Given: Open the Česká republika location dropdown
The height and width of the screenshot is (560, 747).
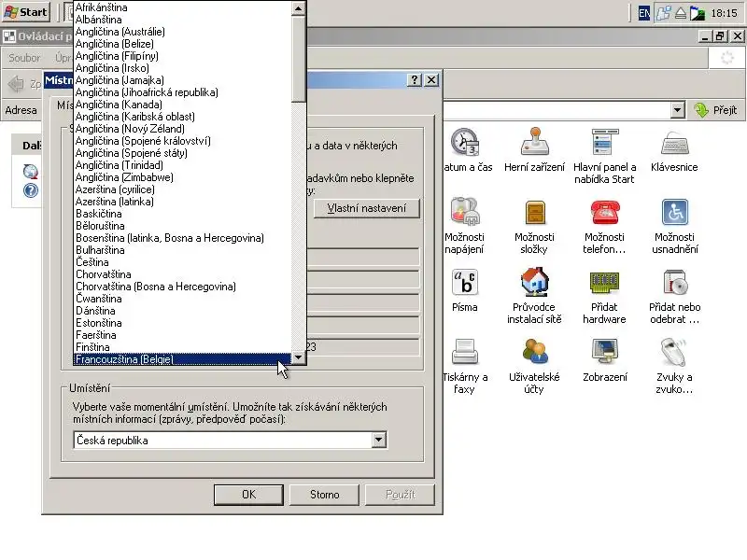Looking at the screenshot, I should point(378,440).
